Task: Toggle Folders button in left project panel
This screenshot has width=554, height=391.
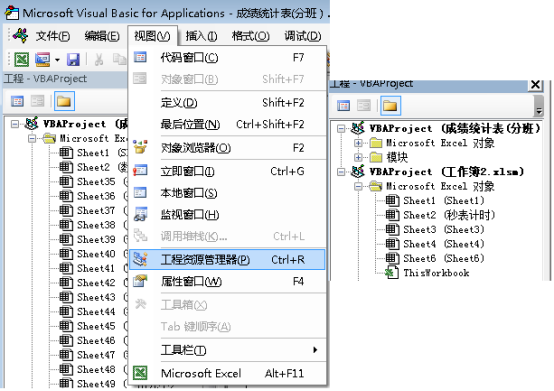Action: [64, 101]
